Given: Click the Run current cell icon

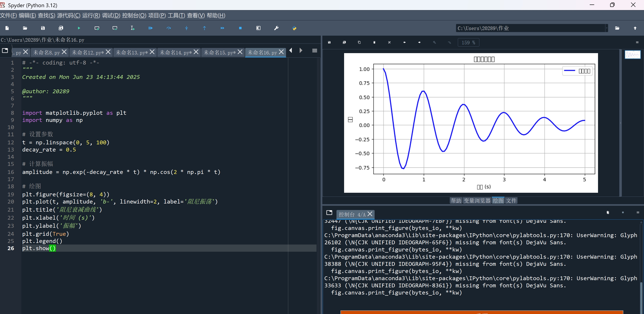Looking at the screenshot, I should click(x=97, y=28).
